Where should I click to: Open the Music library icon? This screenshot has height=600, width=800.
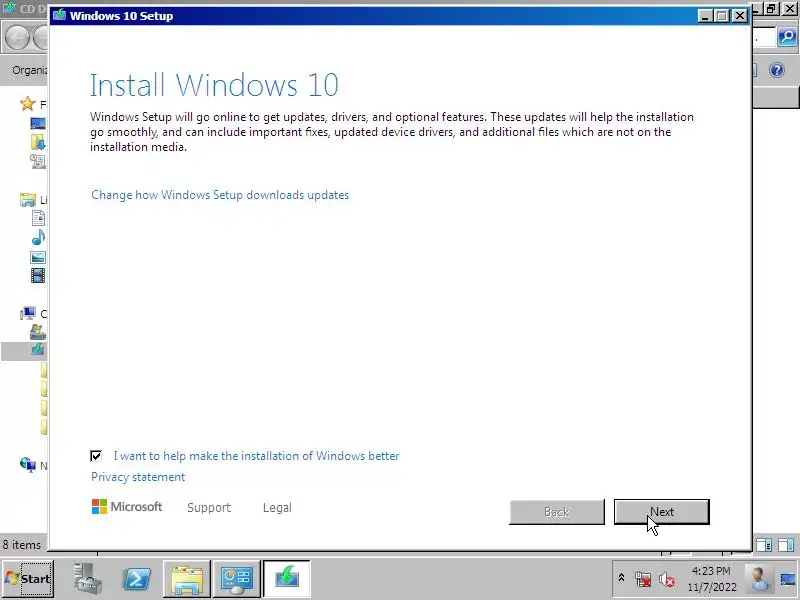click(x=38, y=237)
